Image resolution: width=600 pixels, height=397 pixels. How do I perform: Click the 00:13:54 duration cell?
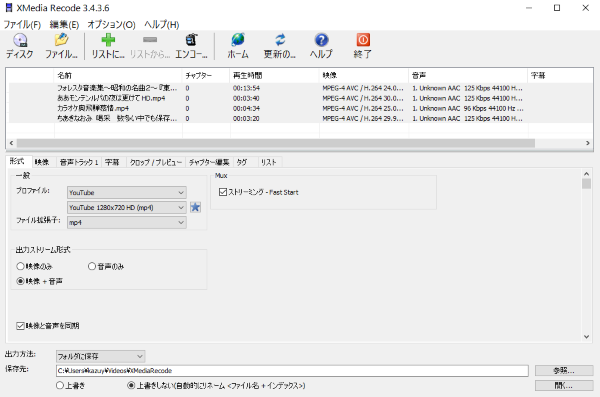(x=246, y=88)
